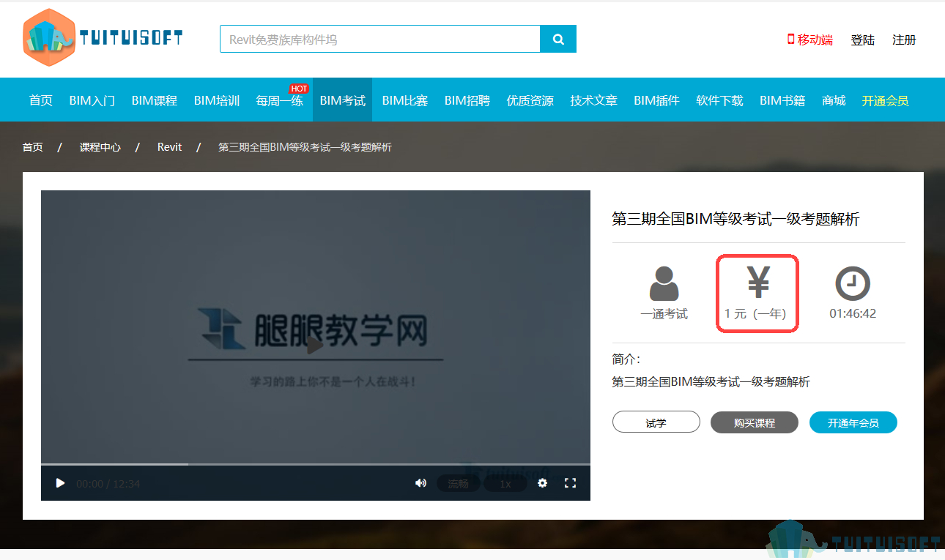Open video settings gear icon
Image resolution: width=945 pixels, height=560 pixels.
click(x=542, y=483)
